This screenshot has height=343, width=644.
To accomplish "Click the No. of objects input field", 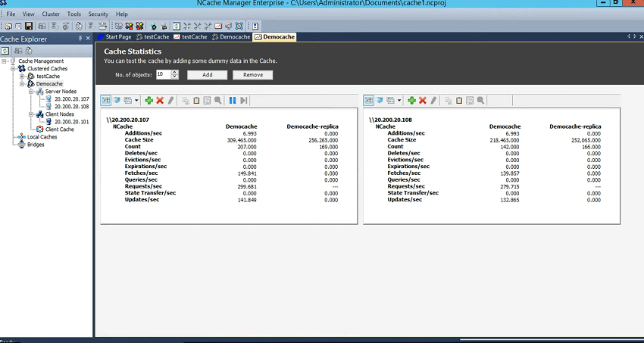I will (x=164, y=75).
